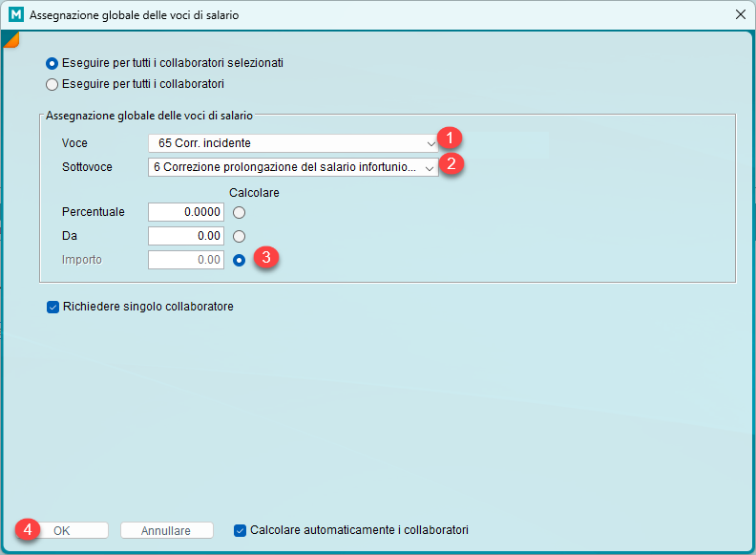Click the Annullare button
This screenshot has height=555, width=756.
[166, 530]
